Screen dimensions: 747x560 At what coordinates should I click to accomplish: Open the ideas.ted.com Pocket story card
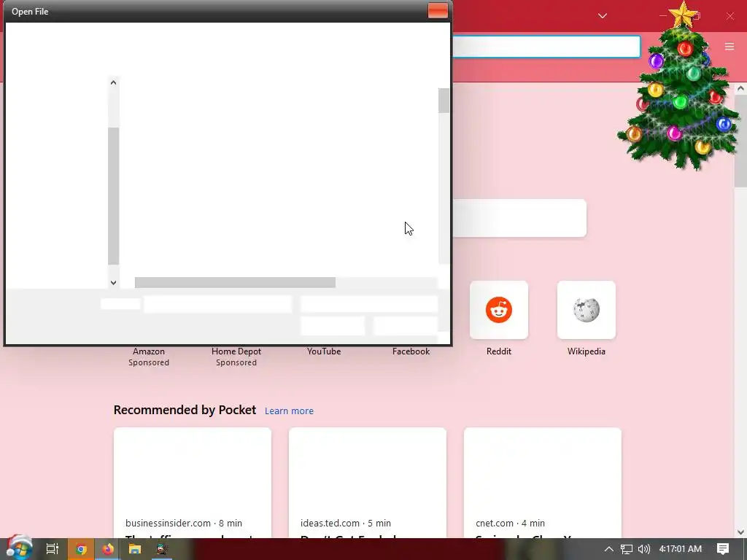(368, 483)
